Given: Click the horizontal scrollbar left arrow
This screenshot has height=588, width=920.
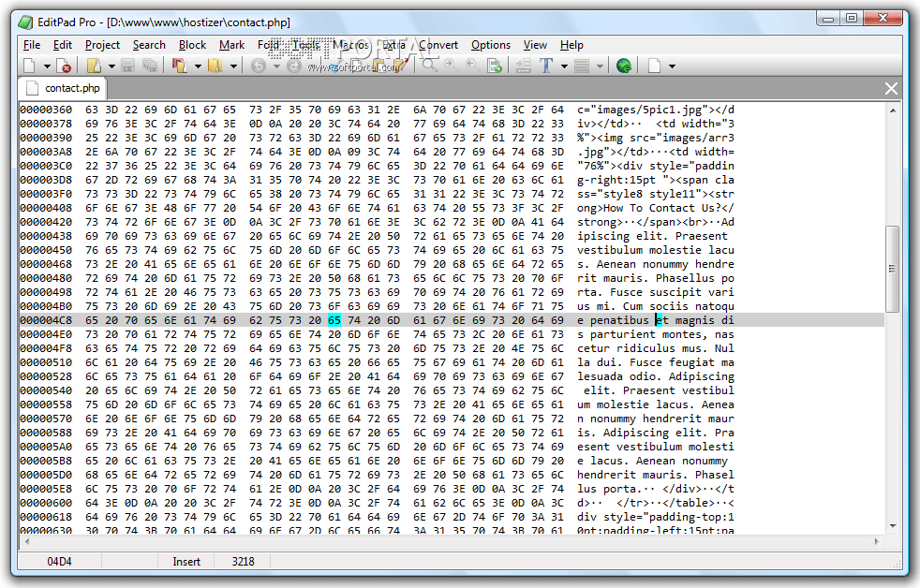Looking at the screenshot, I should (x=26, y=542).
